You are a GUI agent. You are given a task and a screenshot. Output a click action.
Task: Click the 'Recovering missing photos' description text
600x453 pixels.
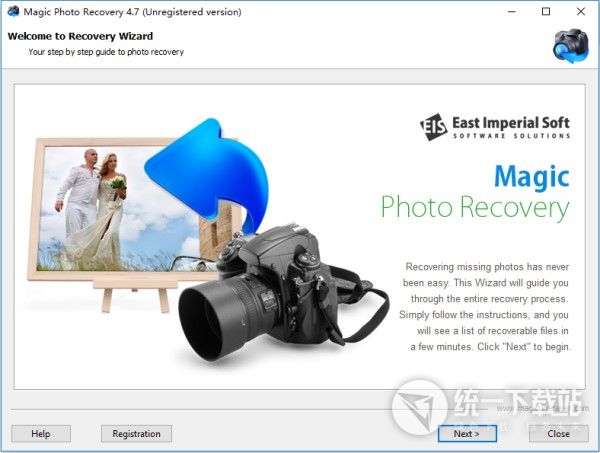coord(485,306)
